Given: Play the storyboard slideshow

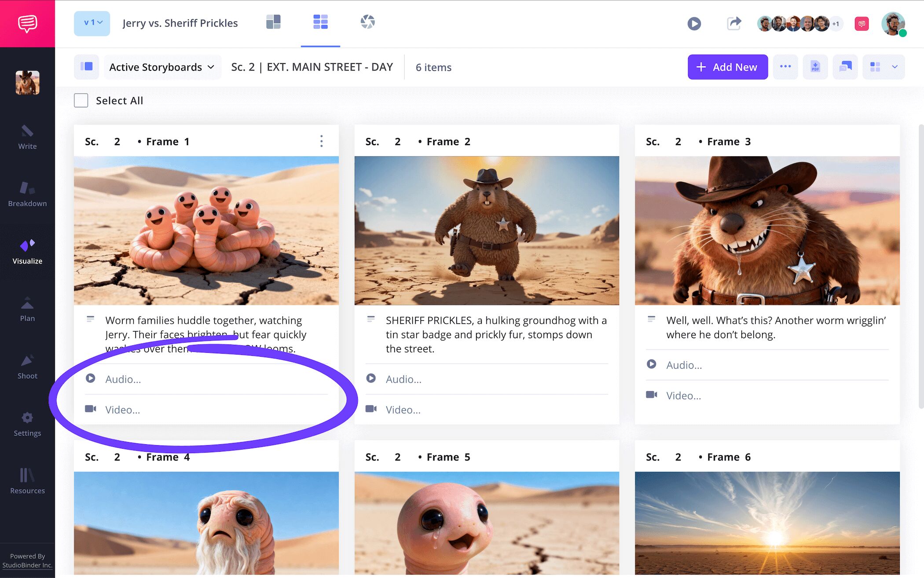Looking at the screenshot, I should [694, 23].
